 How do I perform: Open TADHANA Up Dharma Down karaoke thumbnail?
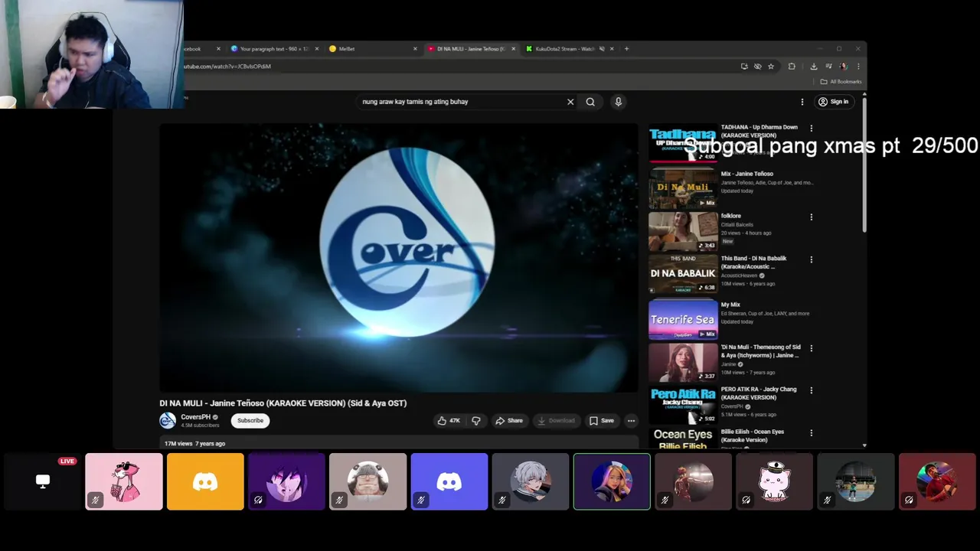point(683,145)
